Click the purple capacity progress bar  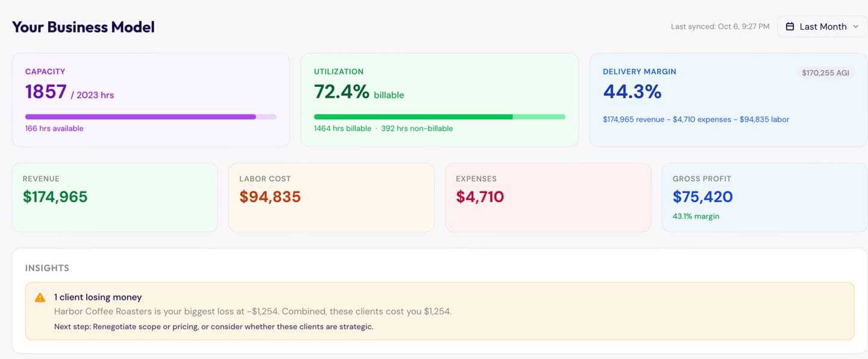151,116
